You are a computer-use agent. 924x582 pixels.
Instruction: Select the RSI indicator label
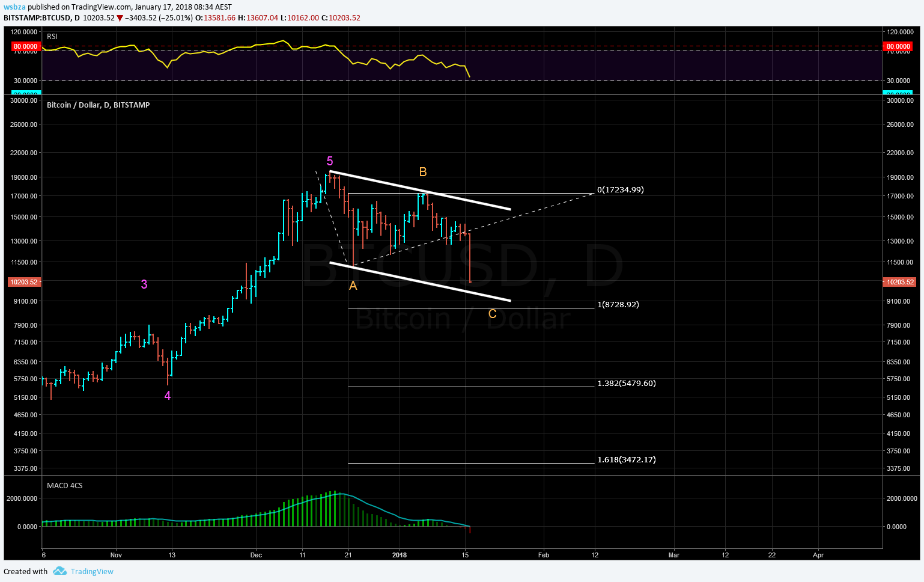click(52, 37)
